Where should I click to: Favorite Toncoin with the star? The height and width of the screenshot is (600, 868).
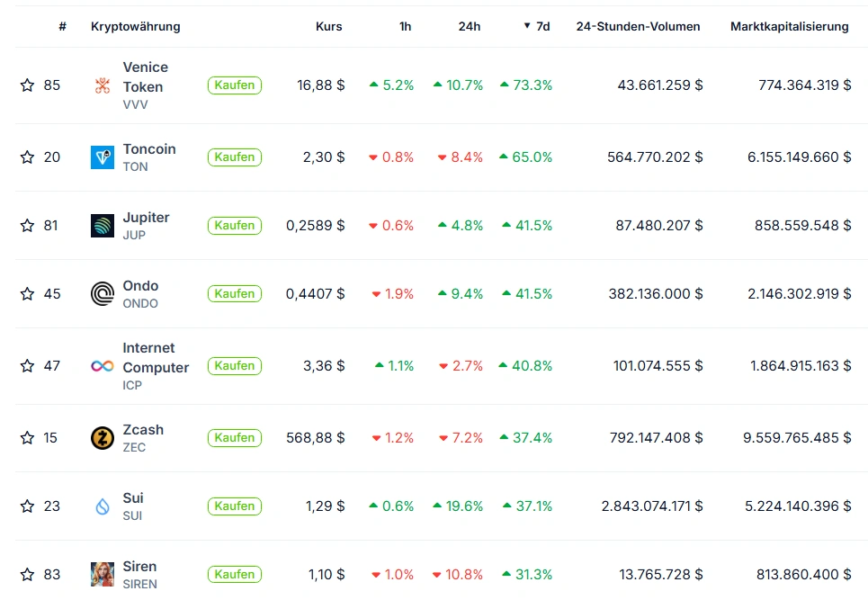pyautogui.click(x=27, y=157)
